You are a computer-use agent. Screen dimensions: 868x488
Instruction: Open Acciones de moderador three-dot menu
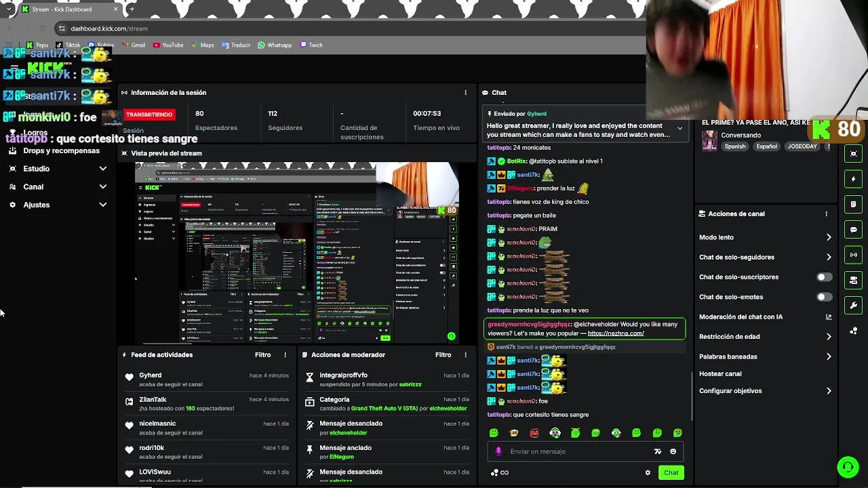[465, 355]
